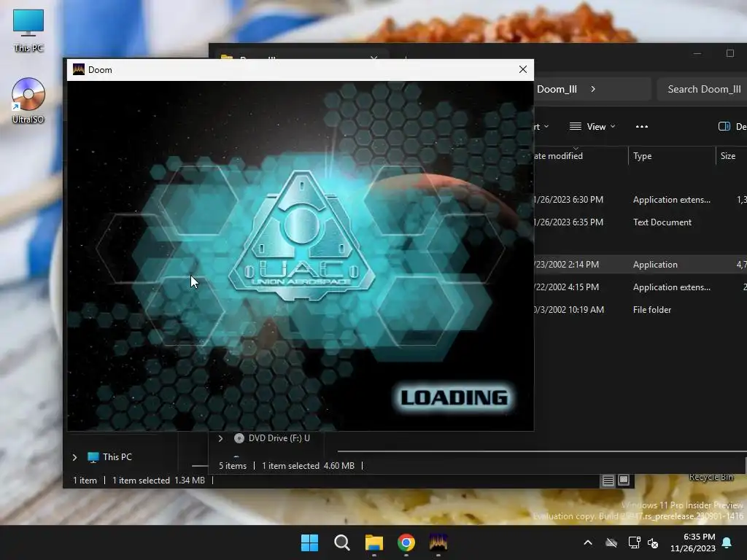Click the OneDrive cloud tray icon

(611, 542)
